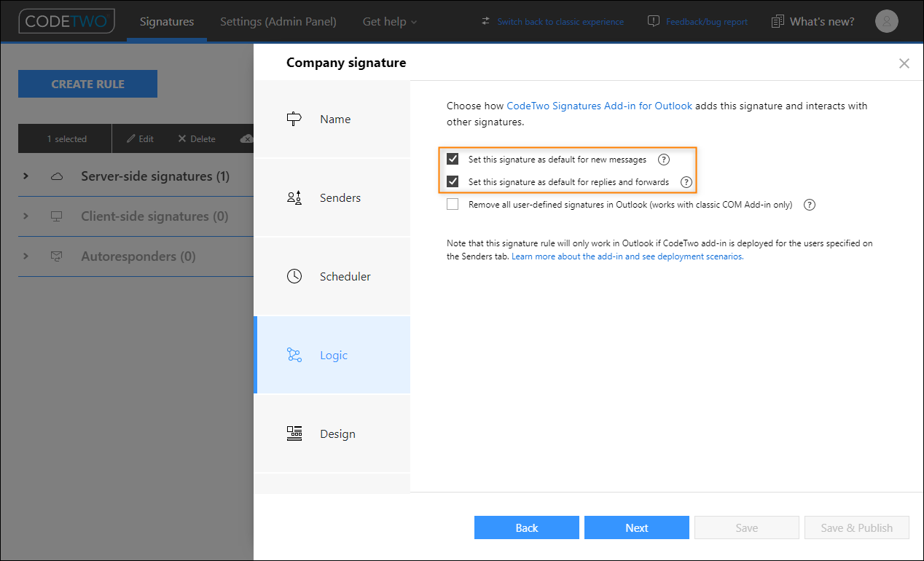Image resolution: width=924 pixels, height=561 pixels.
Task: Uncheck default for new messages checkbox
Action: tap(453, 159)
